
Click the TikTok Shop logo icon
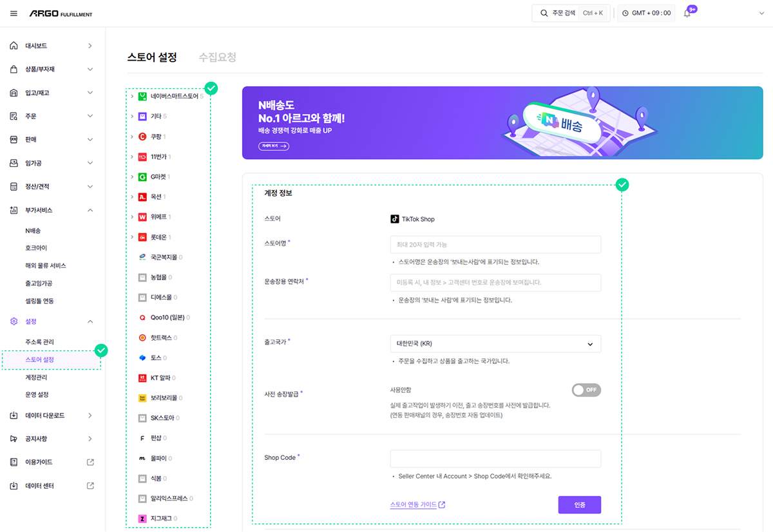pos(395,219)
